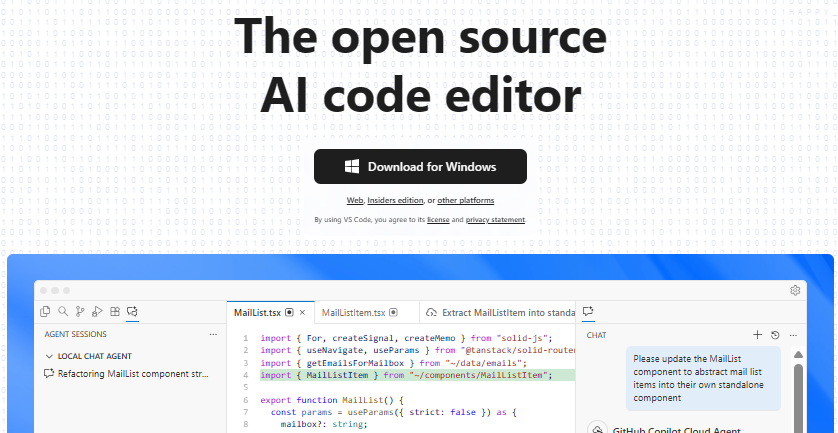Click the CHAT panel heading

pyautogui.click(x=596, y=335)
